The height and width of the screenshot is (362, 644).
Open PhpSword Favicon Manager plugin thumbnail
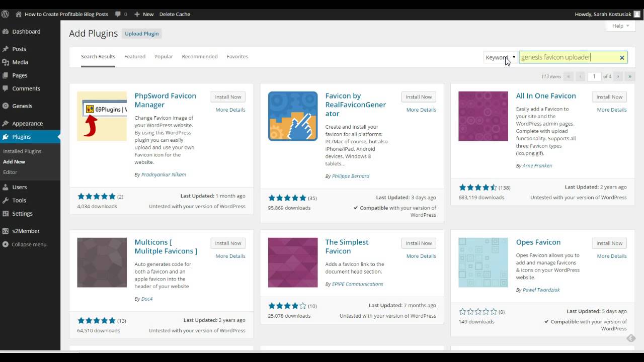click(102, 116)
